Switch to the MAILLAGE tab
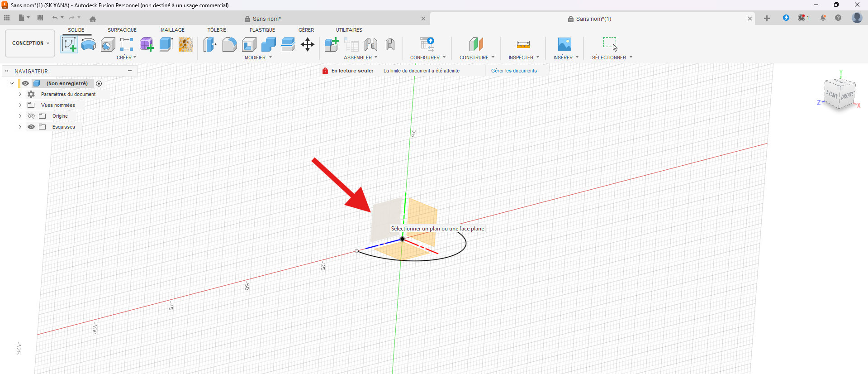 point(173,30)
